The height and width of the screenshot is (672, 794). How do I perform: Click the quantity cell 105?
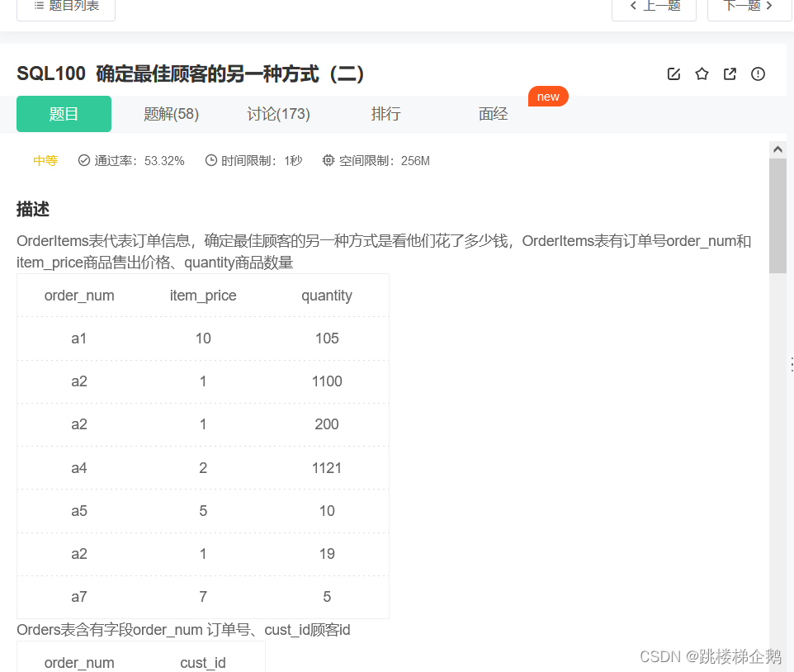[327, 338]
